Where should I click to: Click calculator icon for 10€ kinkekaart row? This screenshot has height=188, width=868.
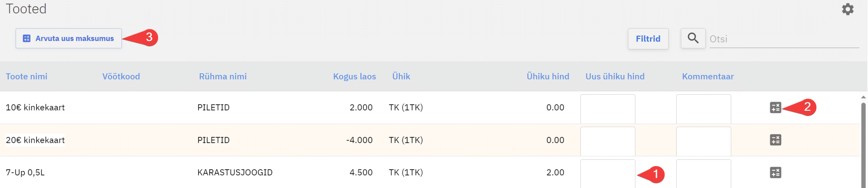[775, 108]
